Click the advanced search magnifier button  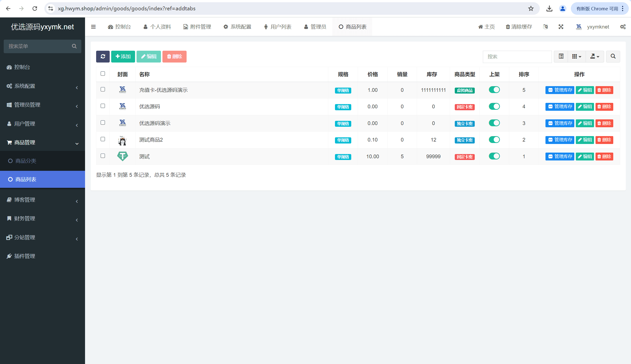(613, 57)
